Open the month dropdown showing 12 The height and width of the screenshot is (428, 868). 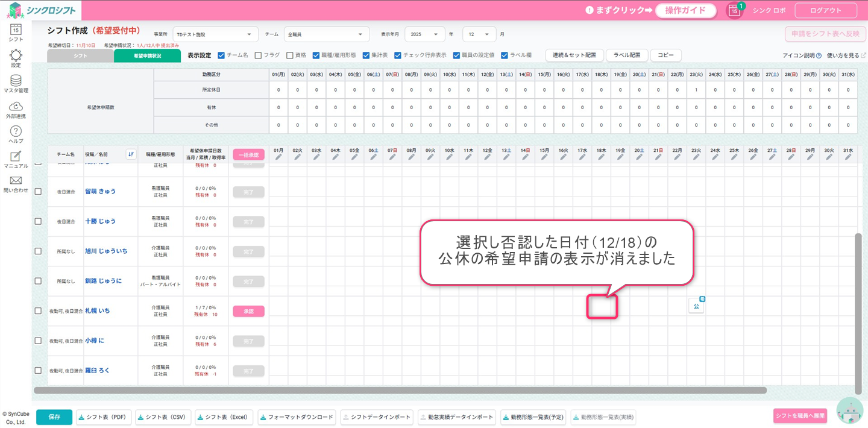(479, 34)
